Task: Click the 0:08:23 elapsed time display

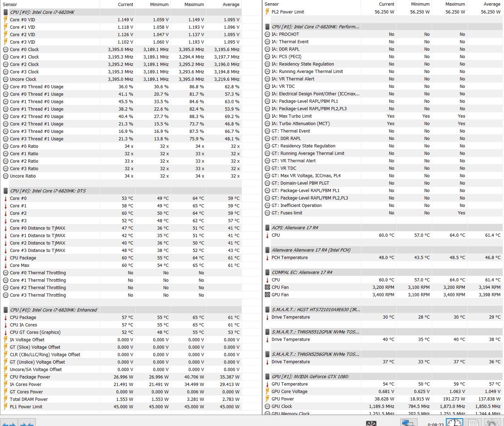Action: (435, 424)
